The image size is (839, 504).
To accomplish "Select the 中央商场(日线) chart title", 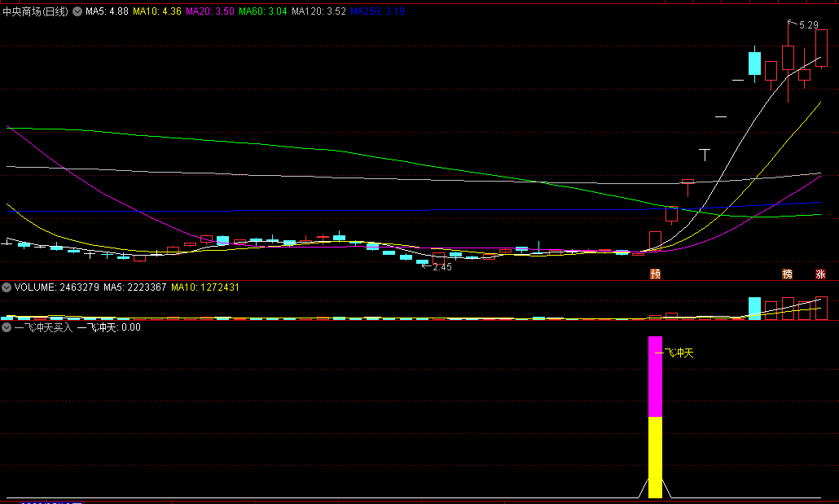I will coord(35,11).
